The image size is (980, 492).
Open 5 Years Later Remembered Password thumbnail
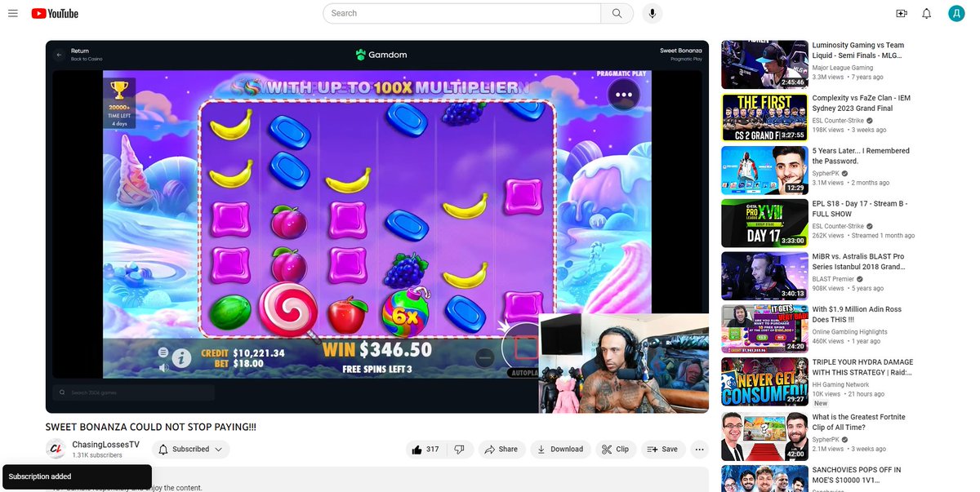coord(764,170)
